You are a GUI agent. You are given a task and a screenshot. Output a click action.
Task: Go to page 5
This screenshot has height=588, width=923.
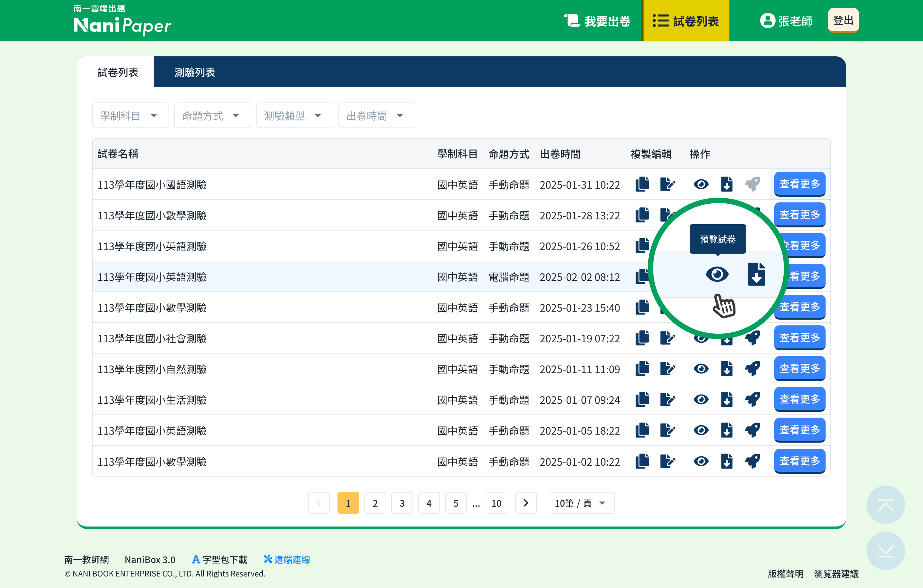coord(456,502)
